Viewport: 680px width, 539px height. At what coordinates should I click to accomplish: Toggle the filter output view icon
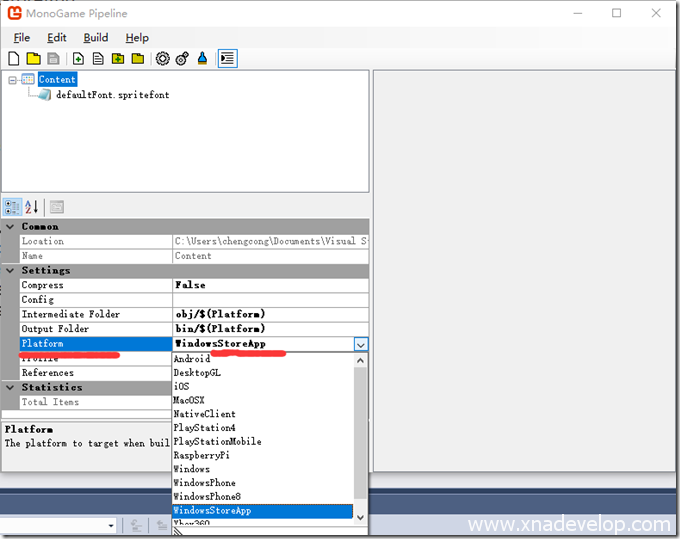click(x=227, y=59)
